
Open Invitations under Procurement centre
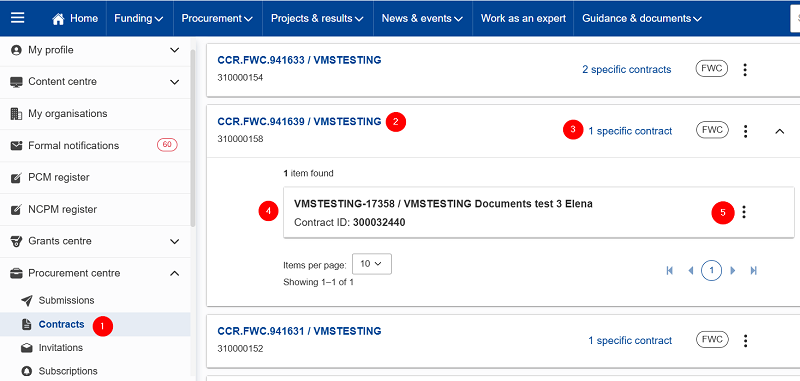pyautogui.click(x=95, y=348)
